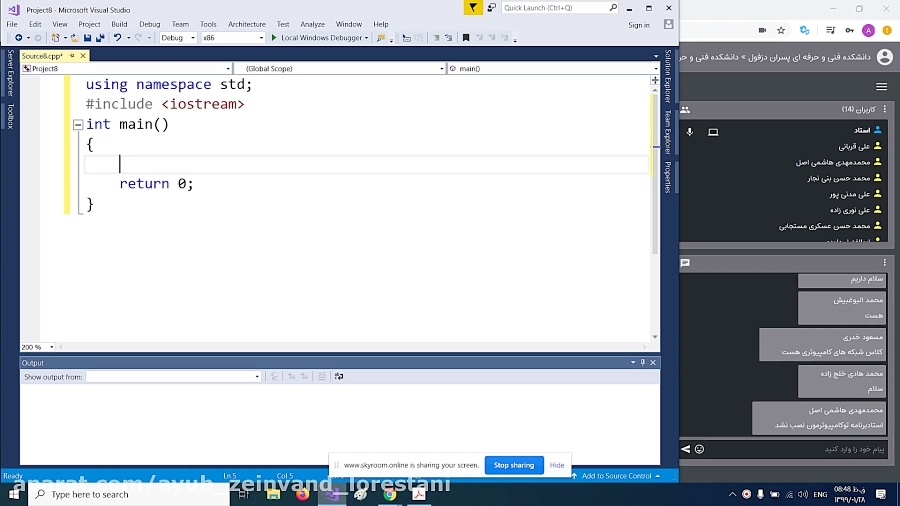Click the editor vertical scrollbar
The width and height of the screenshot is (900, 506).
pyautogui.click(x=655, y=207)
